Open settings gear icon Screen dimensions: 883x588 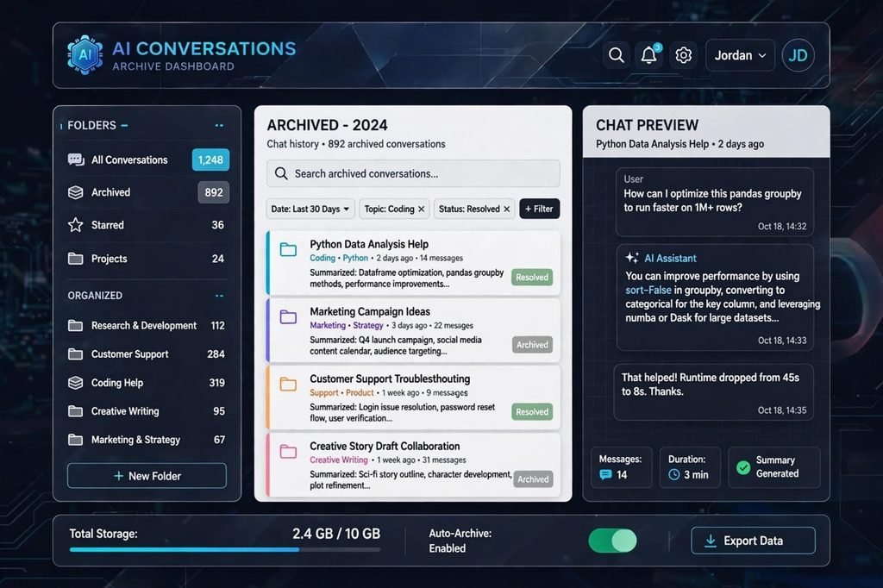click(x=683, y=55)
